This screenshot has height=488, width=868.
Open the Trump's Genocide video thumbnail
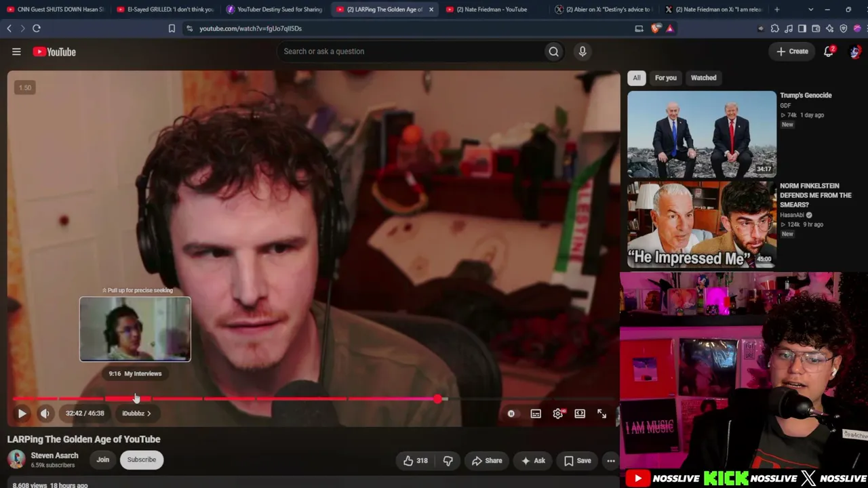pos(702,134)
